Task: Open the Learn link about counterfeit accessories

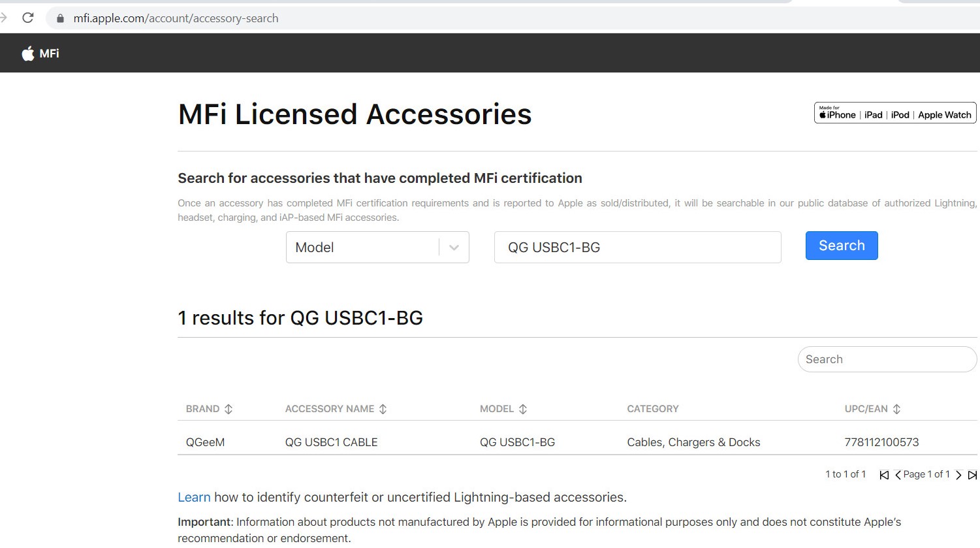Action: click(194, 497)
